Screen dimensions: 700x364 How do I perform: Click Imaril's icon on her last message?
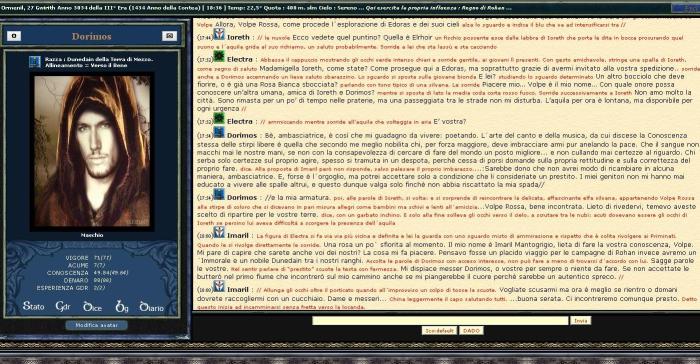pyautogui.click(x=219, y=286)
